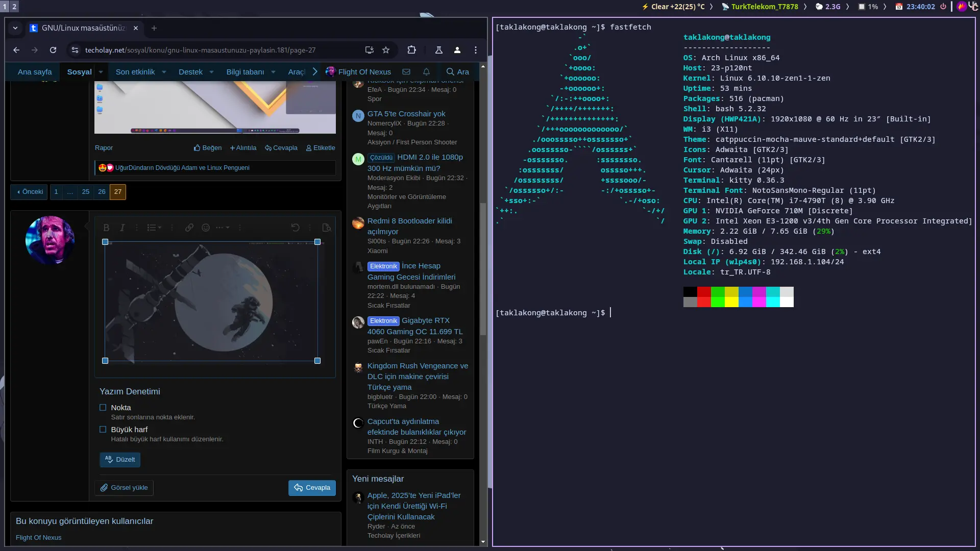Reload the techolay page

pos(53,50)
